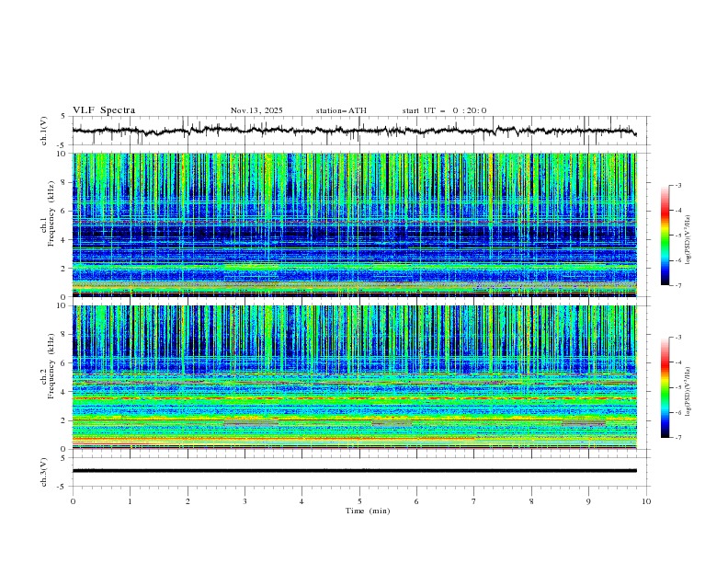728x563 pixels.
Task: Select the 8-minute tick on time axis
Action: 531,500
